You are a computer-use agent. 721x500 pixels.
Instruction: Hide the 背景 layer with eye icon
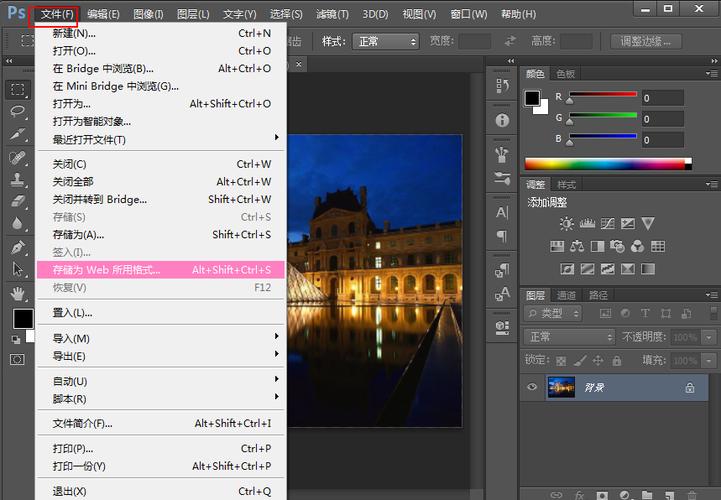(532, 387)
